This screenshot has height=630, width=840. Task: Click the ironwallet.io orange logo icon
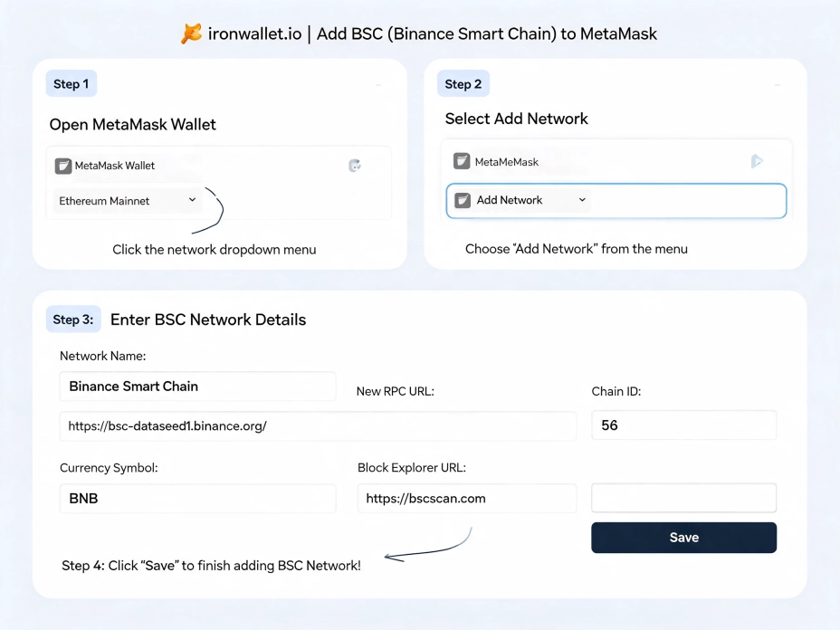tap(191, 33)
